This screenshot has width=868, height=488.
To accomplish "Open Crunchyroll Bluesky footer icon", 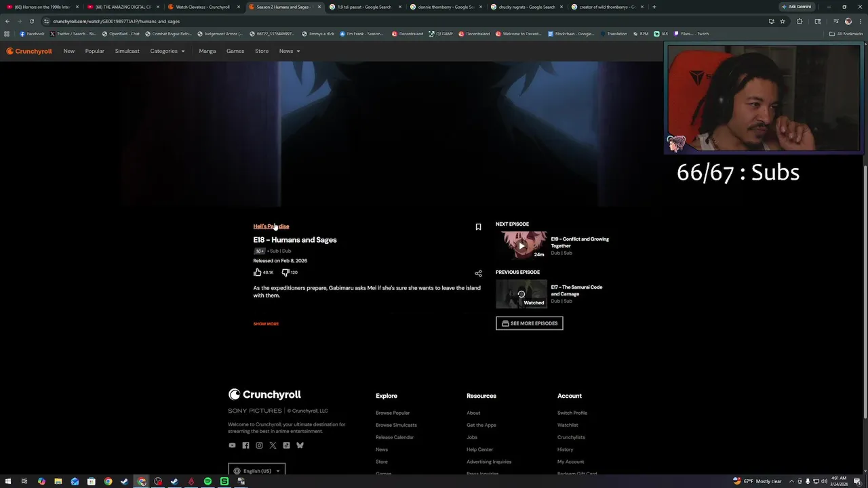I will pos(300,445).
